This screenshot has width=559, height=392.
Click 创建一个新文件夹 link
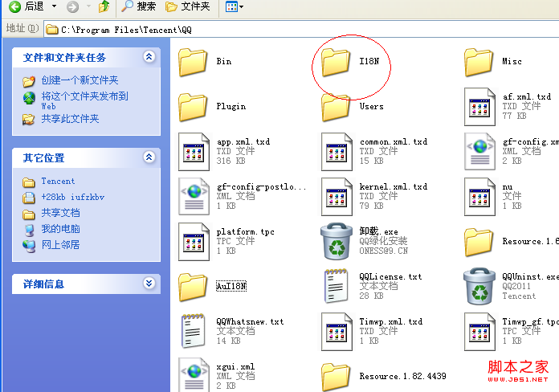coord(80,80)
